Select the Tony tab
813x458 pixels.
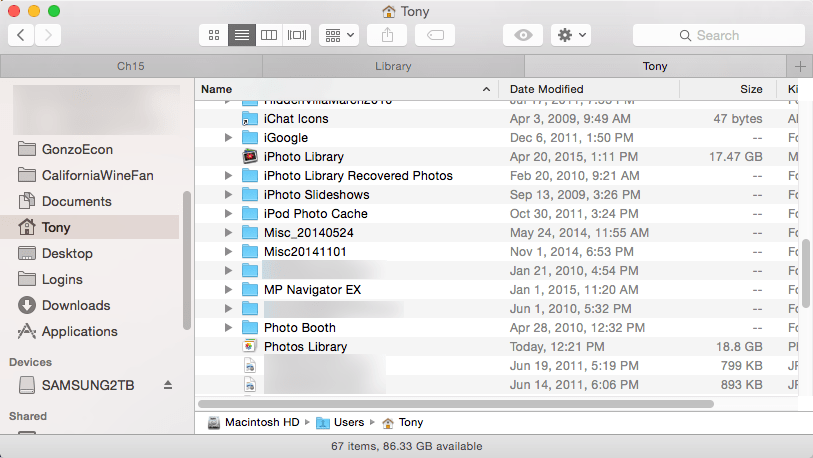coord(655,66)
